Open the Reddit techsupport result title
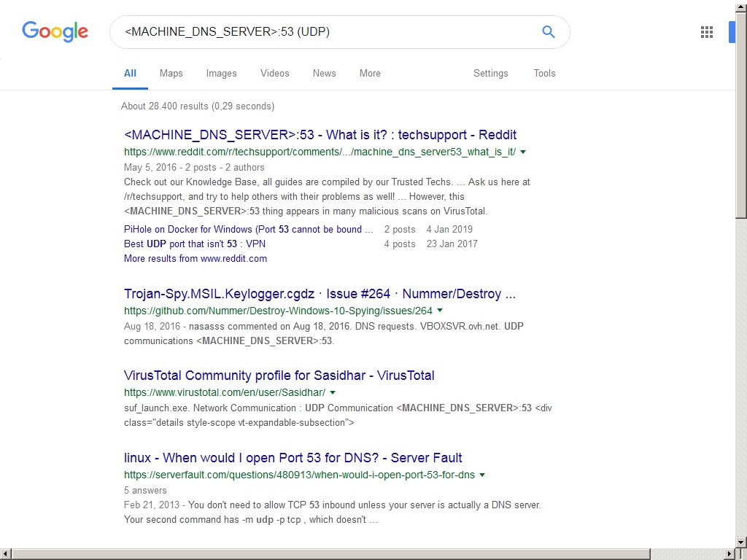This screenshot has width=747, height=560. (320, 135)
